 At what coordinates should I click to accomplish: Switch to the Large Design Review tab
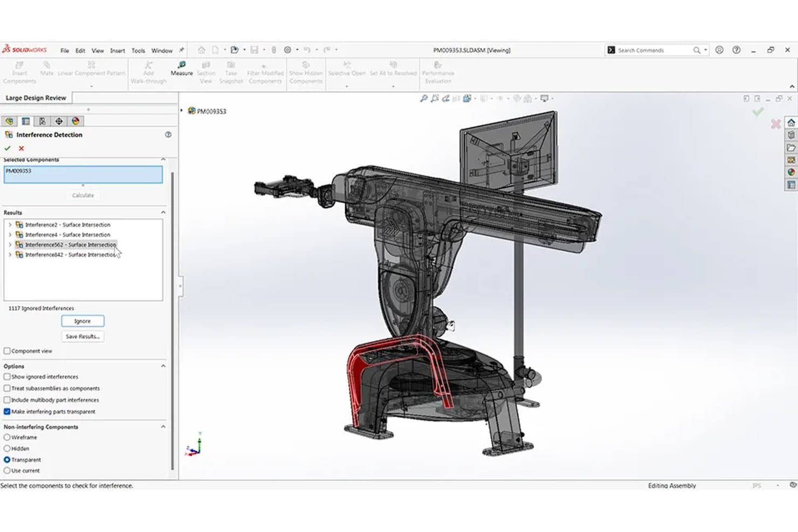(x=36, y=98)
